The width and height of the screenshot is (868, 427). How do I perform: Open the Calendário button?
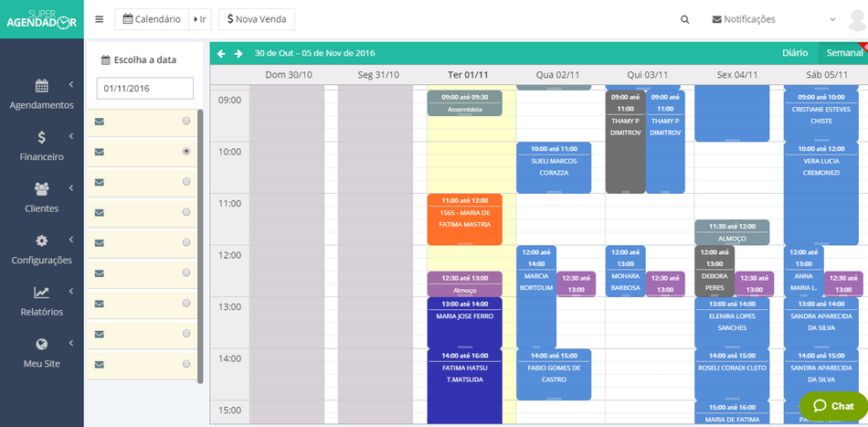tap(152, 19)
